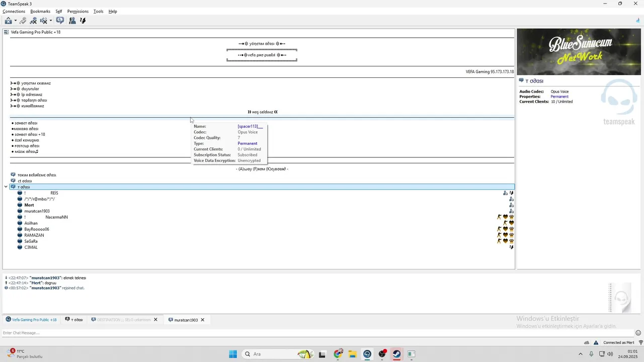Open the Tools menu
The width and height of the screenshot is (644, 362).
tap(98, 11)
